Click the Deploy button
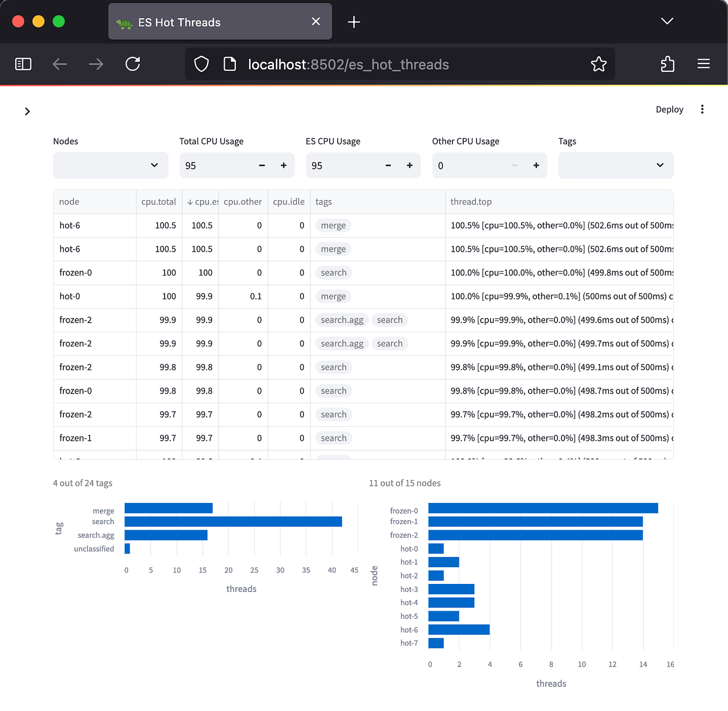This screenshot has height=711, width=728. pos(669,109)
